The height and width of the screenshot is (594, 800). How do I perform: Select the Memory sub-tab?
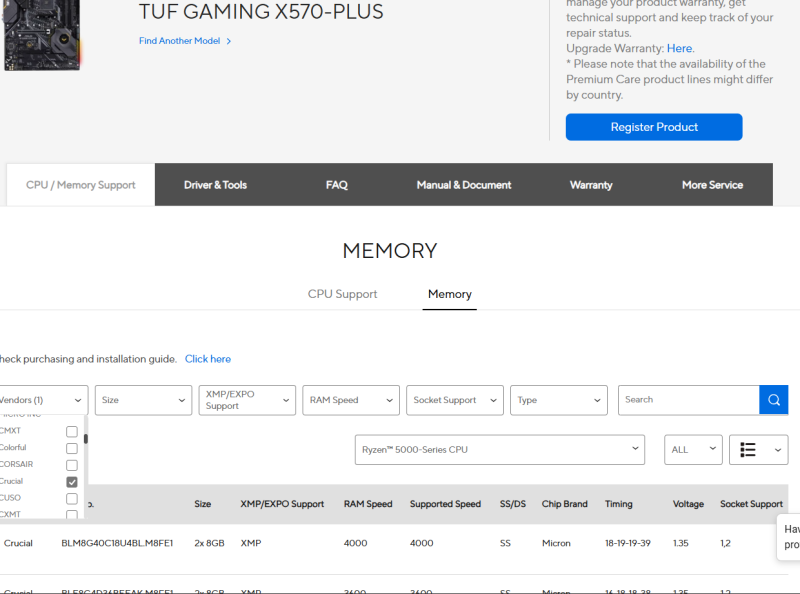[449, 294]
